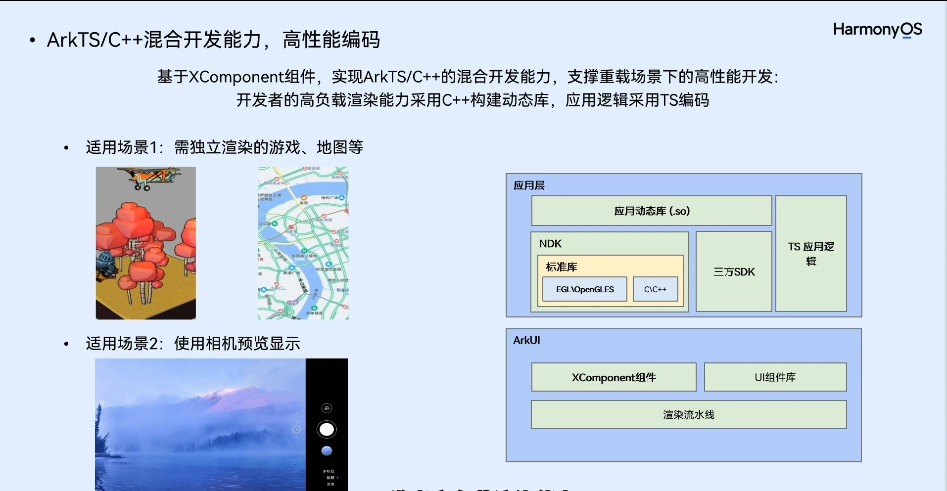Click the bullet '适用场景2：使用相机预览显示'
The height and width of the screenshot is (491, 947).
[x=193, y=344]
